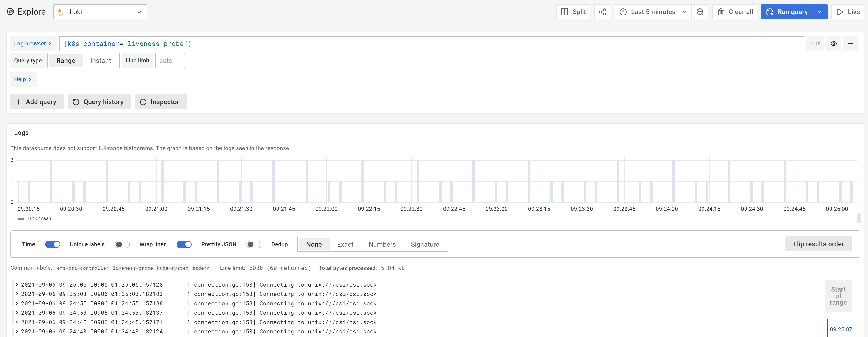868x337 pixels.
Task: Open Query history panel
Action: pyautogui.click(x=99, y=102)
